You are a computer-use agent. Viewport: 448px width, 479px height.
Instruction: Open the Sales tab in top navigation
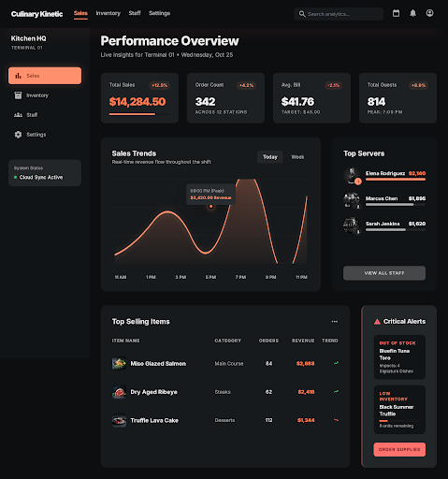(x=80, y=13)
